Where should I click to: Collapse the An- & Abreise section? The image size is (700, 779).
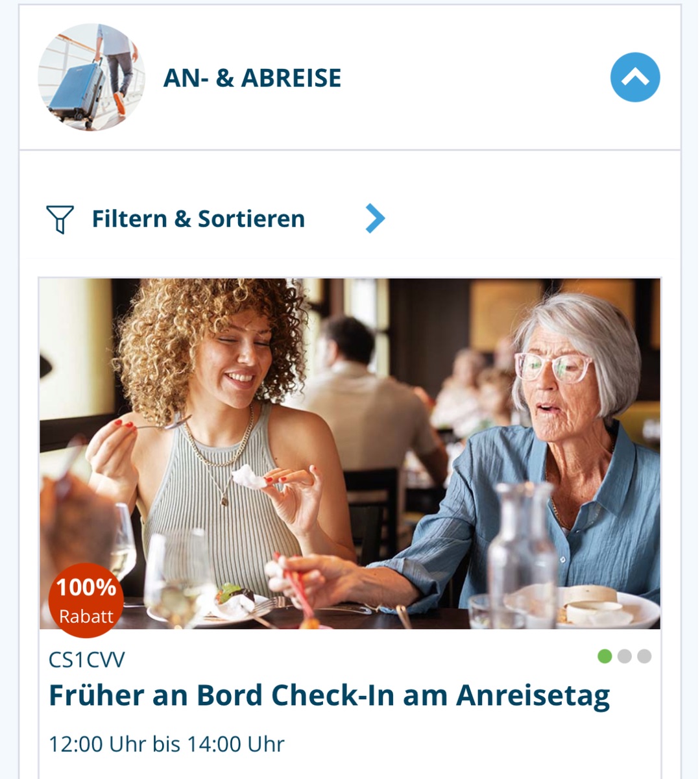pyautogui.click(x=634, y=77)
